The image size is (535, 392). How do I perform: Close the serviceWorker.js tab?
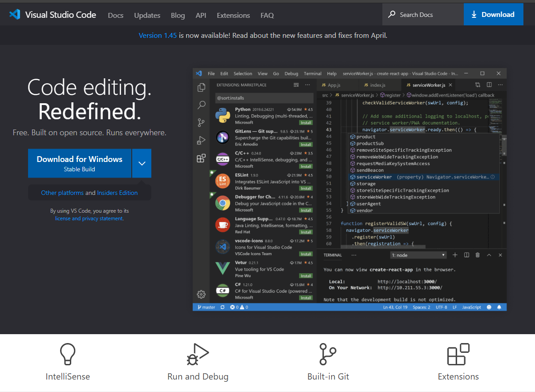(x=450, y=85)
